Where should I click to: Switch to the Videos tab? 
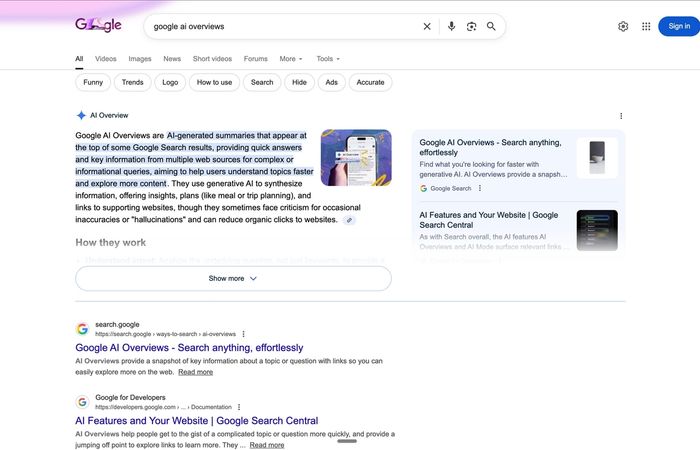[x=105, y=59]
